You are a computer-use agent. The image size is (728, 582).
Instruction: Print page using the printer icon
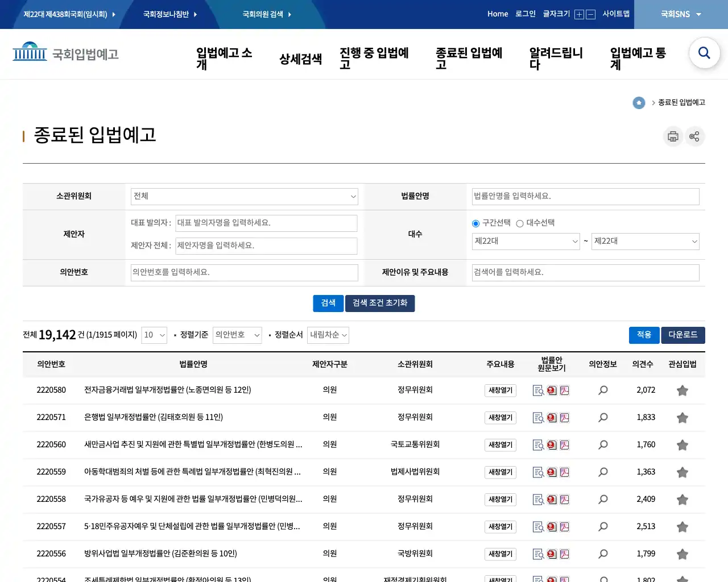[673, 136]
